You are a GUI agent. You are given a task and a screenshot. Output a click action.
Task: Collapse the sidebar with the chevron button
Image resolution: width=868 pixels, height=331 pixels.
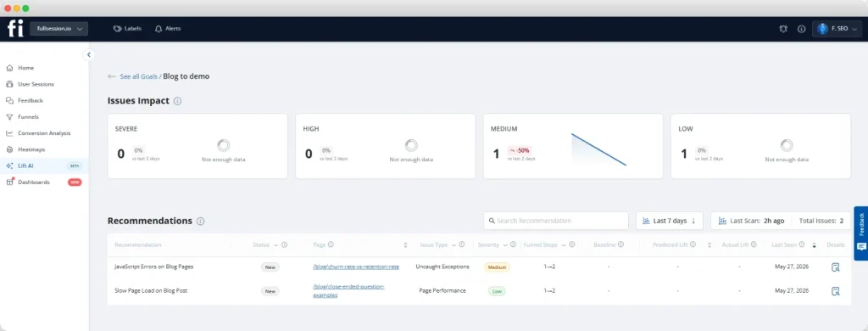coord(88,55)
